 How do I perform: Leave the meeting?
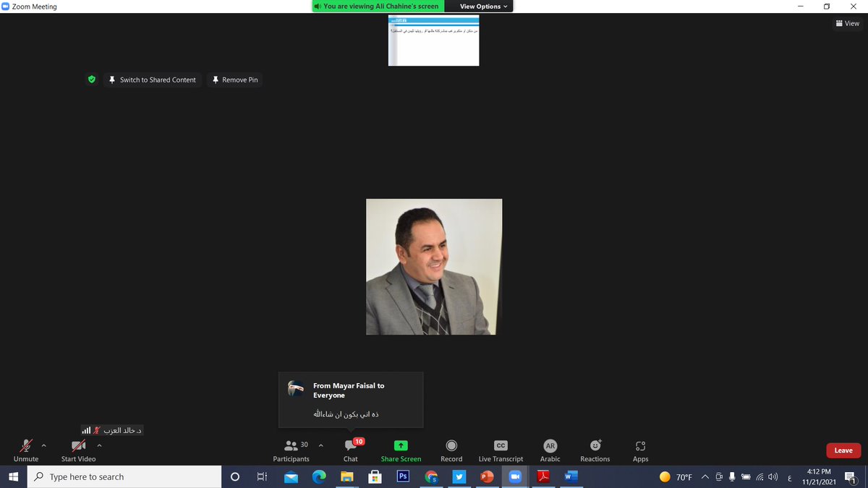coord(843,450)
